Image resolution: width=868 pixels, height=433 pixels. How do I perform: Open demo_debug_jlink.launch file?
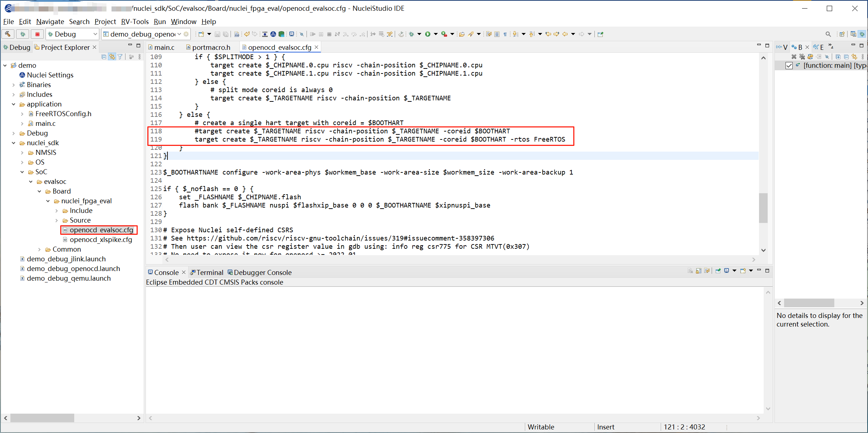tap(66, 259)
